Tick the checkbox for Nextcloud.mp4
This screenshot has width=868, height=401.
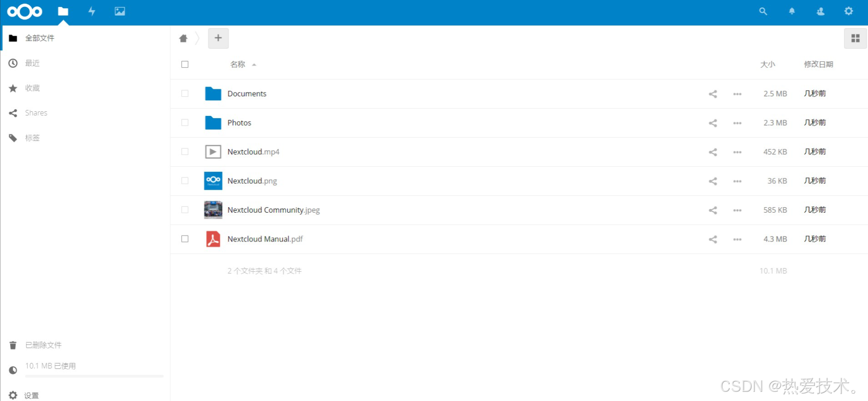185,152
